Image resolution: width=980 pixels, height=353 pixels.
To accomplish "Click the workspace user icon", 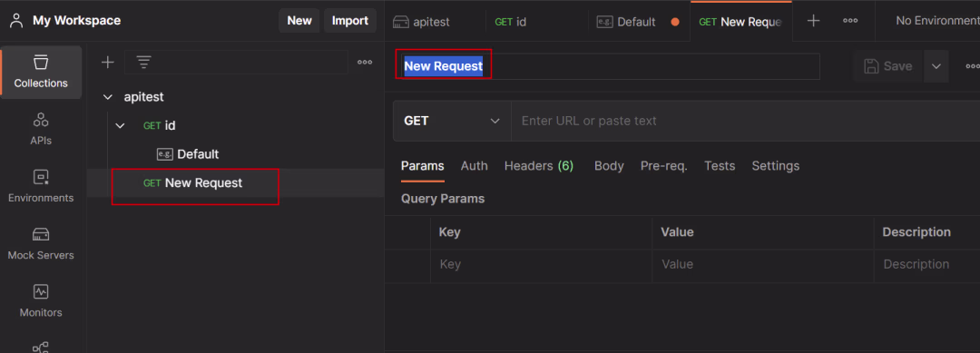I will [x=17, y=21].
